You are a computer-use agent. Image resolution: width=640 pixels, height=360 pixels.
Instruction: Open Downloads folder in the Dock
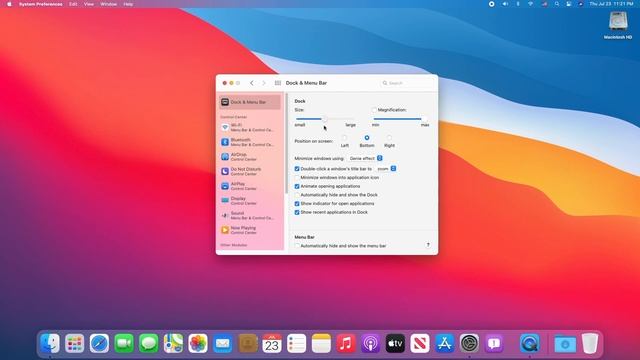565,343
